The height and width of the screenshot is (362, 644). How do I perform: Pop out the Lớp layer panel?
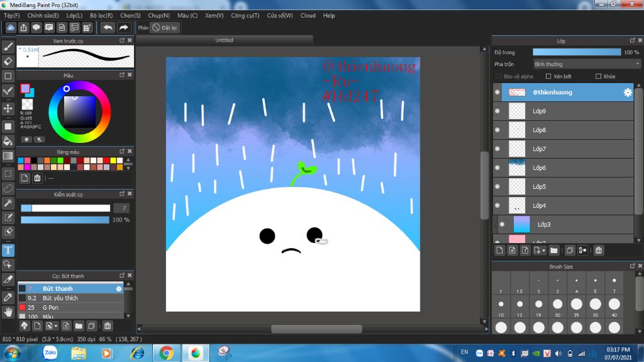633,40
